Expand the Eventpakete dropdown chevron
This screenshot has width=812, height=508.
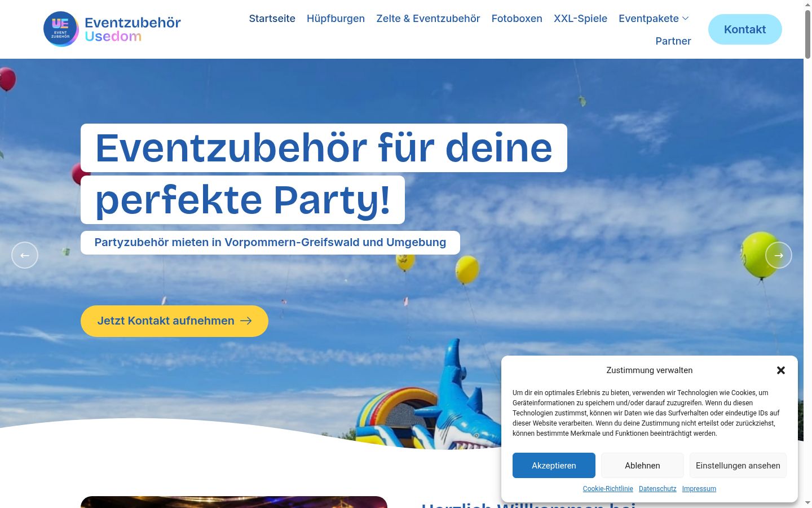pyautogui.click(x=686, y=19)
